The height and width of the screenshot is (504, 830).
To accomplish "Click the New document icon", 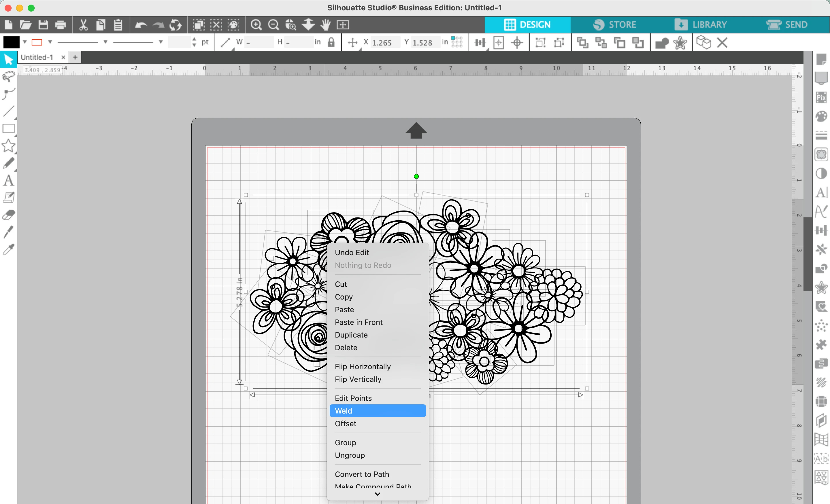I will pyautogui.click(x=9, y=25).
